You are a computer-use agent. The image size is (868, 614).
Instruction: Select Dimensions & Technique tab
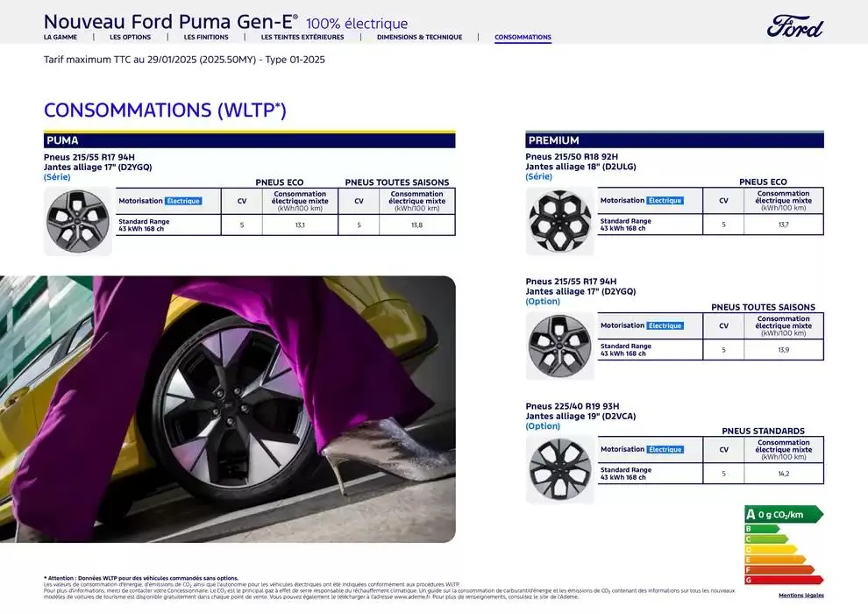[x=419, y=38]
